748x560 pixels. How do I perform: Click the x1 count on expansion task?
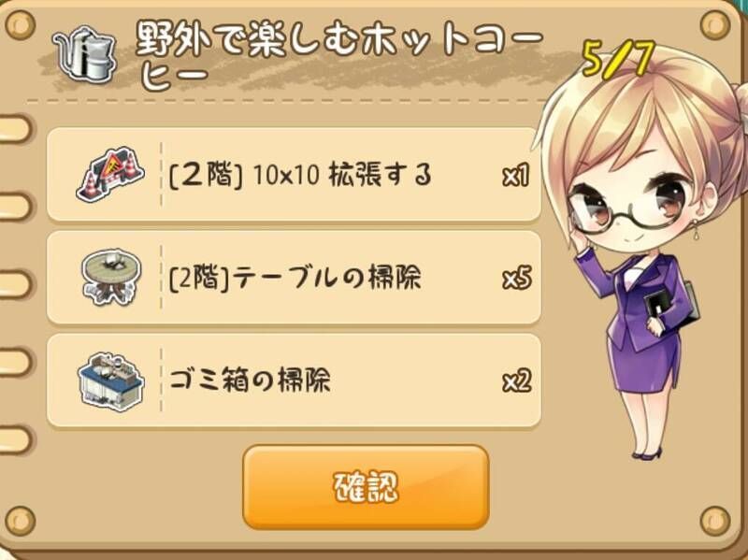coord(516,176)
